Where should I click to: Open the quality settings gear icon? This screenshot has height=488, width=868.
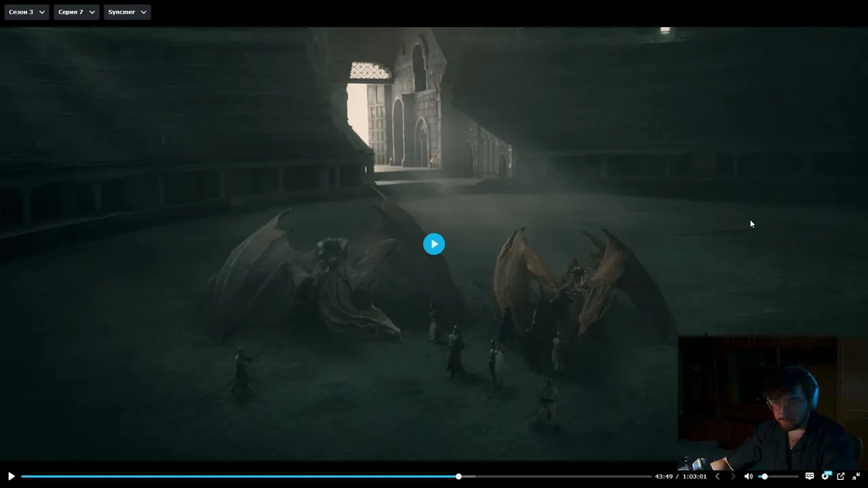click(825, 476)
